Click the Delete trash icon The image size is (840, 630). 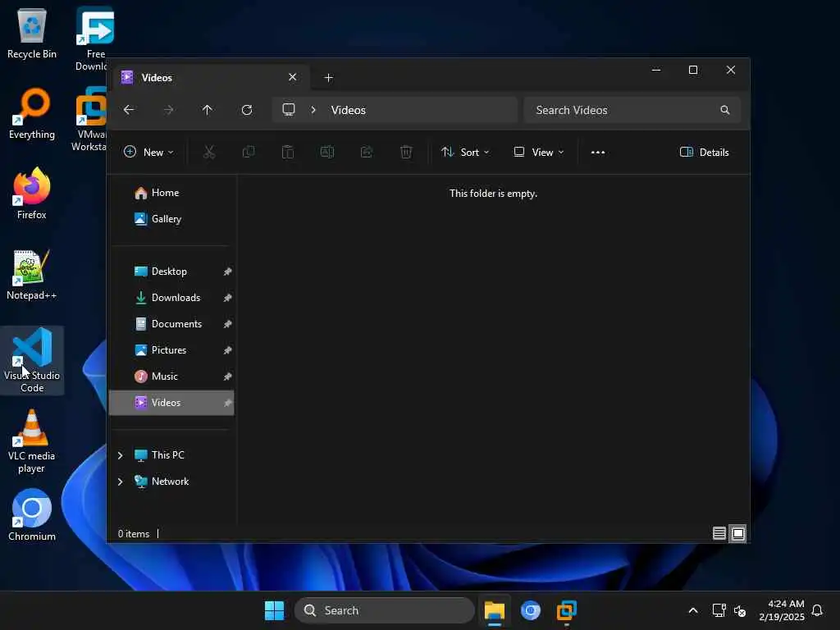406,153
